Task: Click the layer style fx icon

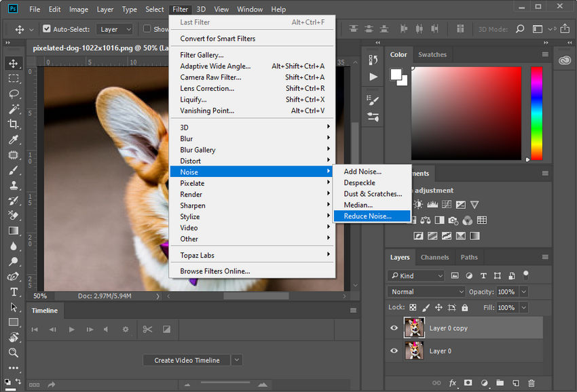Action: coord(453,383)
